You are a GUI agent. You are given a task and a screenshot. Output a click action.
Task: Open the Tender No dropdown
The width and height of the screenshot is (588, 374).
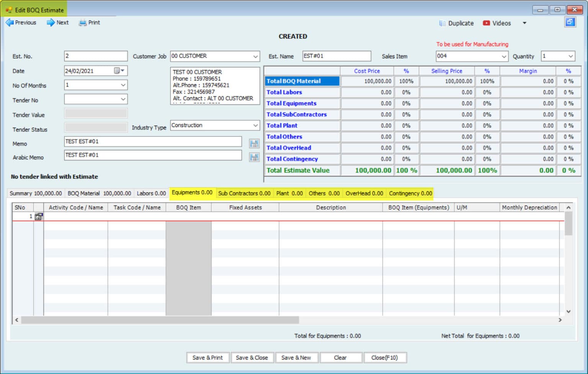(x=123, y=99)
